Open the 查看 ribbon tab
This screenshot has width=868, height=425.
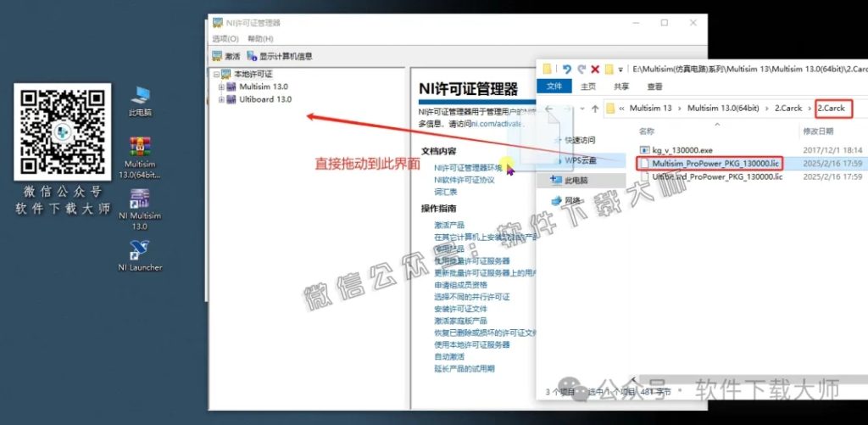(x=655, y=87)
